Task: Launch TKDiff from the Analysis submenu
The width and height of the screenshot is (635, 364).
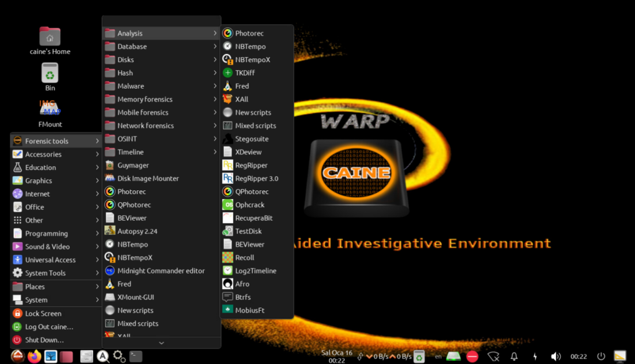Action: (257, 73)
